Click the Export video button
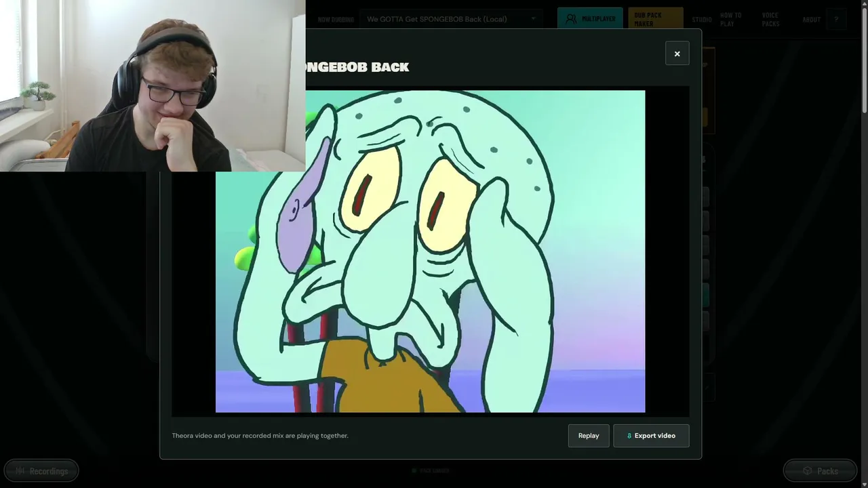This screenshot has width=868, height=488. point(651,436)
